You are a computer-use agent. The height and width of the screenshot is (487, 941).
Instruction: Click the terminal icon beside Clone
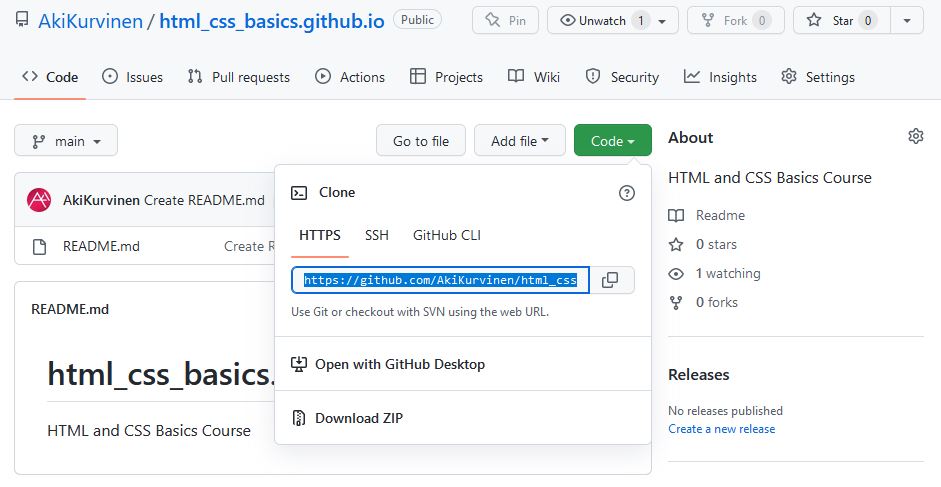pyautogui.click(x=299, y=193)
